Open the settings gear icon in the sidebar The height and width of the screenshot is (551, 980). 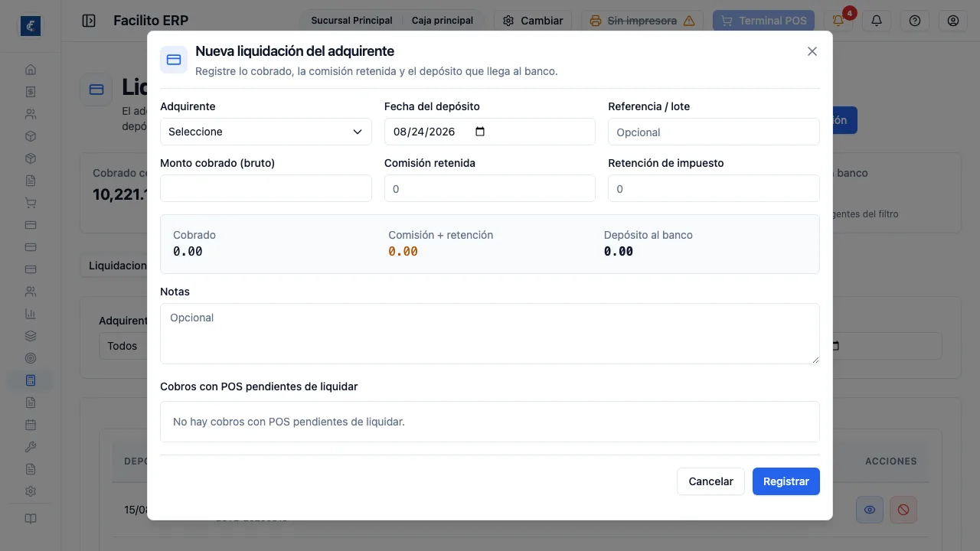pyautogui.click(x=31, y=491)
